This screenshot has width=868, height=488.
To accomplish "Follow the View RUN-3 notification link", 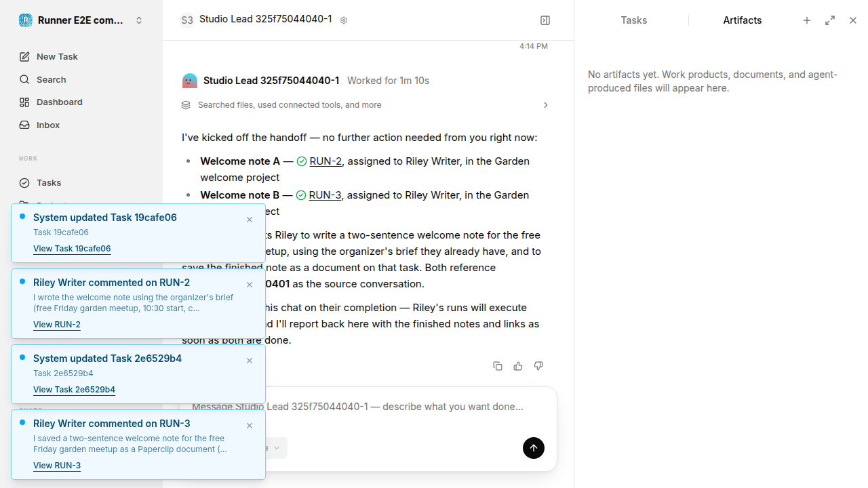I will [x=57, y=466].
